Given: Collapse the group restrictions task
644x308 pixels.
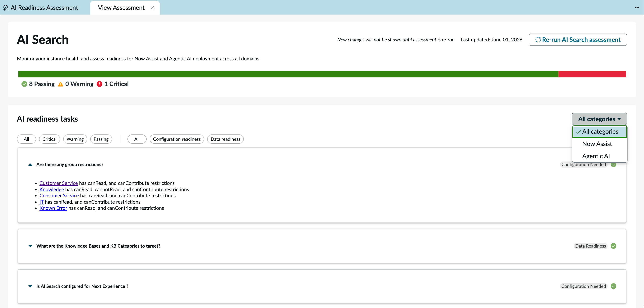Looking at the screenshot, I should tap(30, 165).
